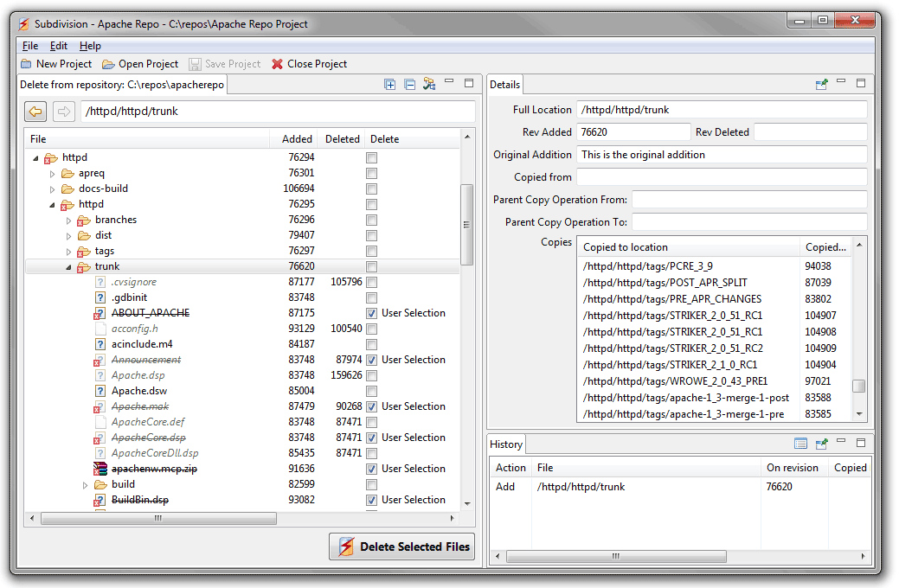The image size is (899, 588).
Task: Click the file tree horizontal scrollbar thumb
Action: [x=159, y=519]
